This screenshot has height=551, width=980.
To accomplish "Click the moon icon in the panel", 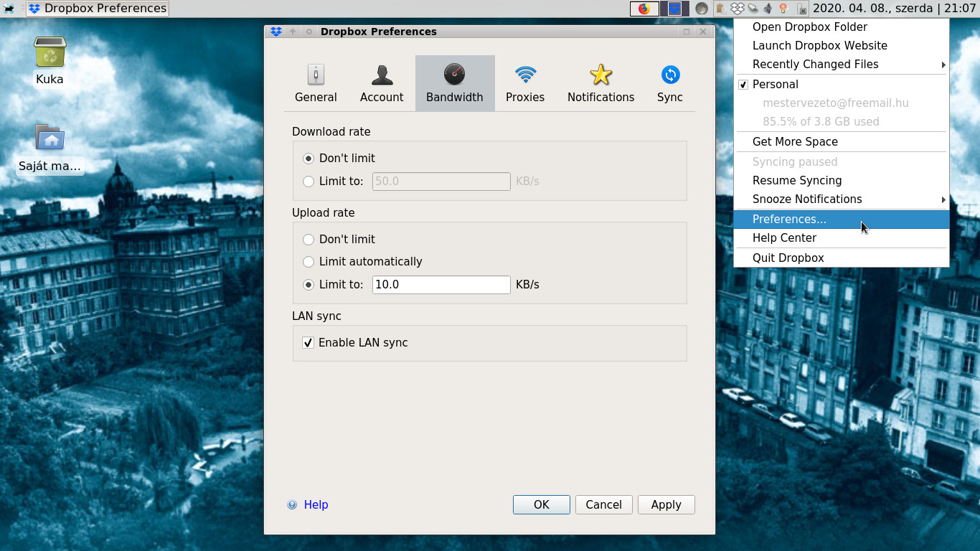I will [x=702, y=9].
